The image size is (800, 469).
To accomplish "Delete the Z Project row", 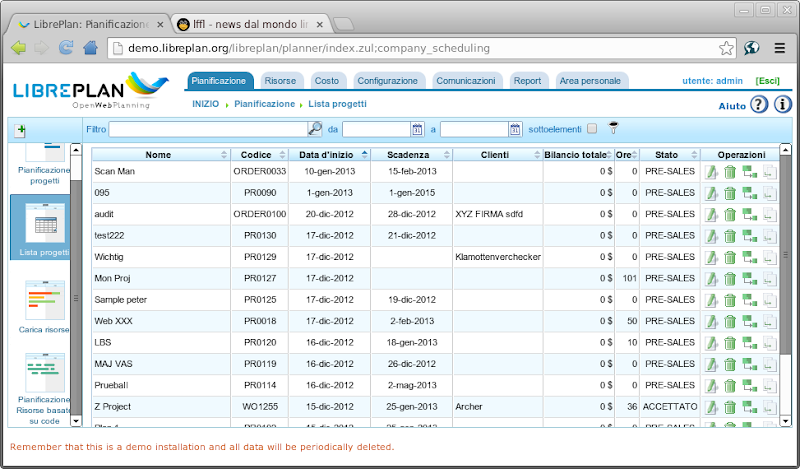I will [x=730, y=408].
